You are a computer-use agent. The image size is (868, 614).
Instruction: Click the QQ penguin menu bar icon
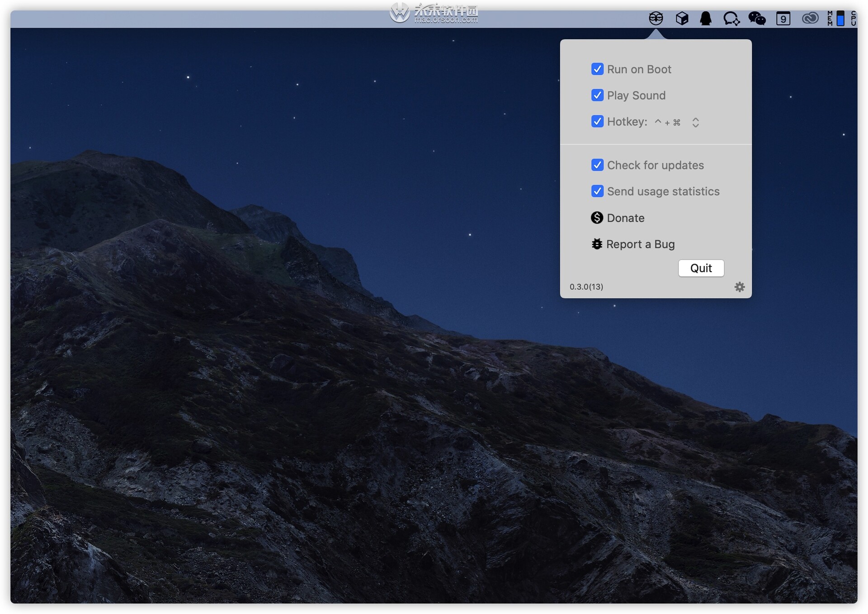coord(705,19)
